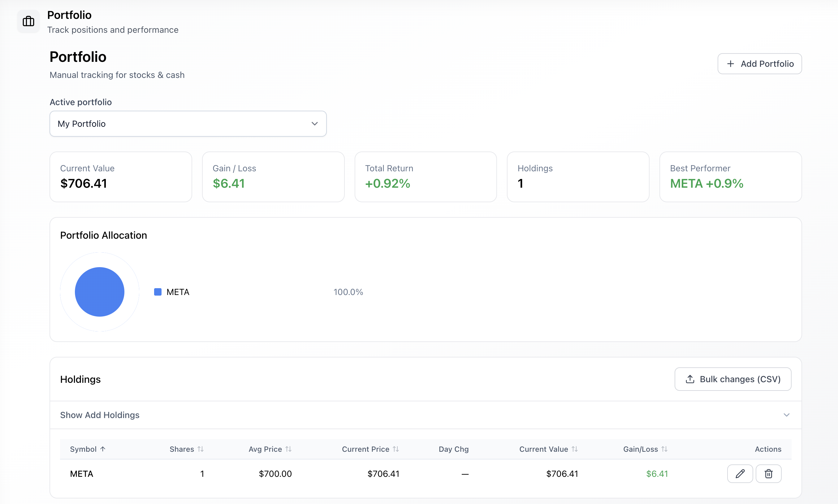Toggle Symbol column sort direction arrow
The image size is (838, 504).
coord(103,449)
